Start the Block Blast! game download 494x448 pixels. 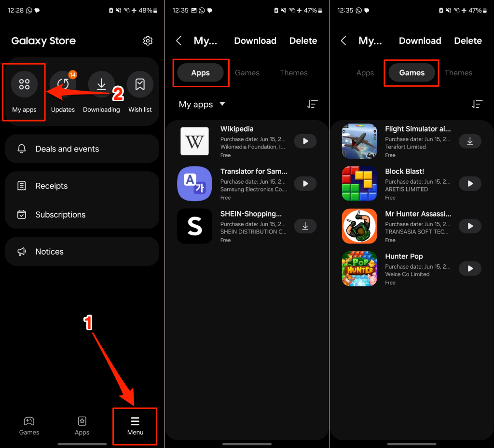[x=469, y=183]
